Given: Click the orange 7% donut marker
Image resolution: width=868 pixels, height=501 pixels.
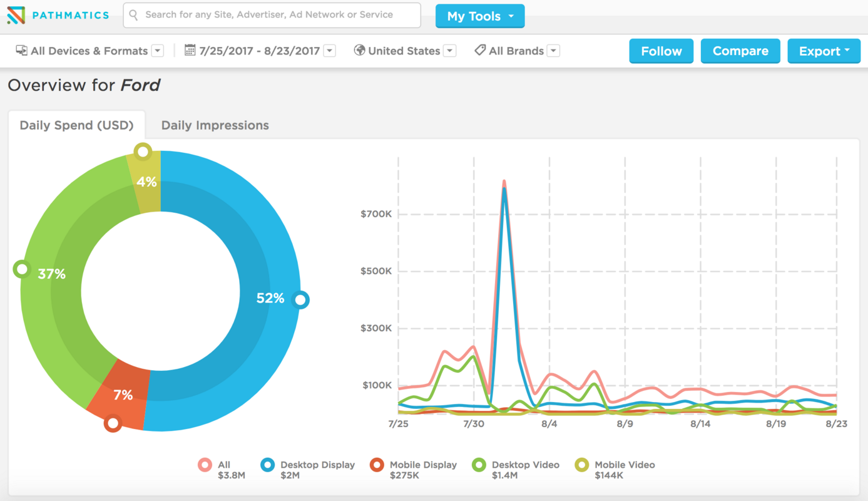Looking at the screenshot, I should click(x=113, y=423).
